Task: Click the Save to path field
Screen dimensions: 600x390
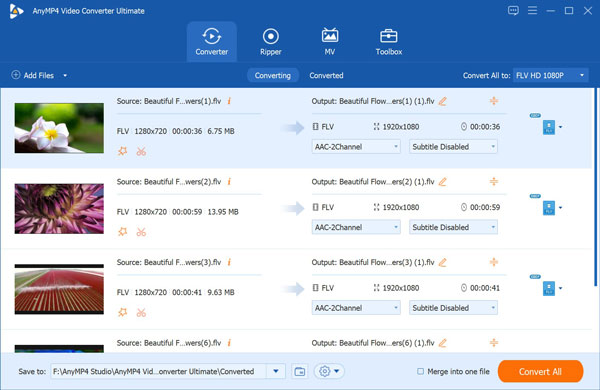Action: pyautogui.click(x=158, y=371)
